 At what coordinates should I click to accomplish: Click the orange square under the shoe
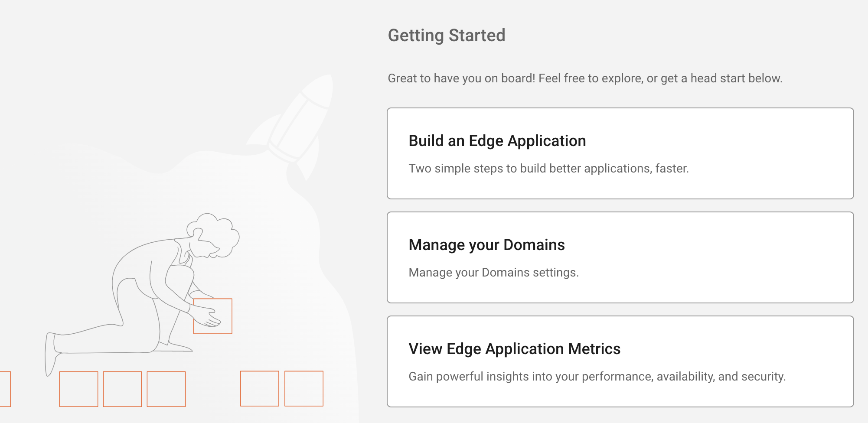(78, 389)
